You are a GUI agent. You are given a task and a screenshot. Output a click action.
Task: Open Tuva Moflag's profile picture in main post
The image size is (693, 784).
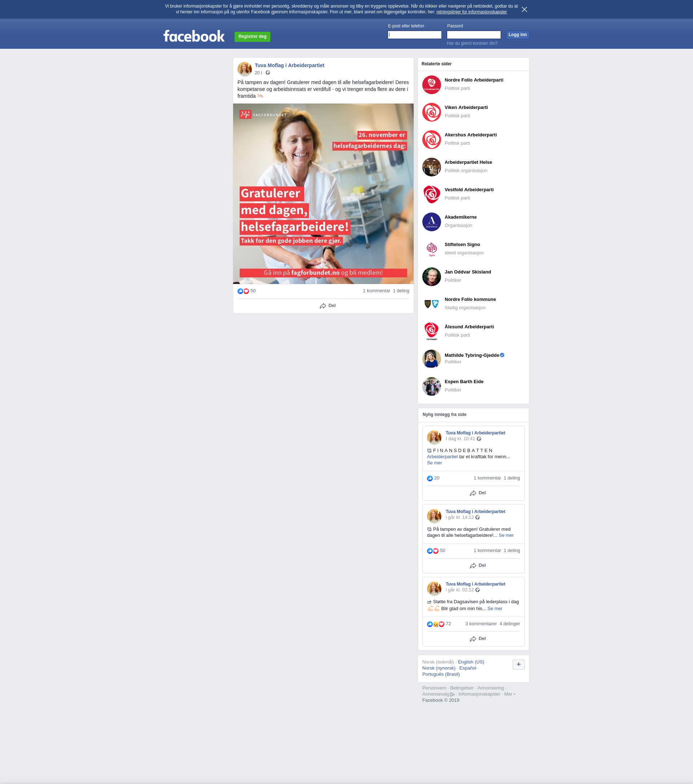(x=244, y=69)
